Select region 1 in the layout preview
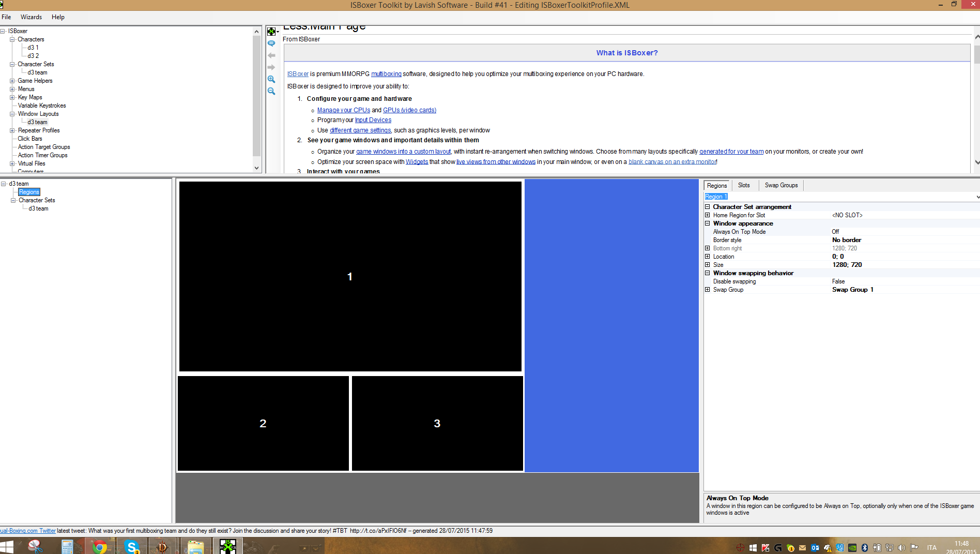Viewport: 980px width, 554px height. click(x=350, y=276)
